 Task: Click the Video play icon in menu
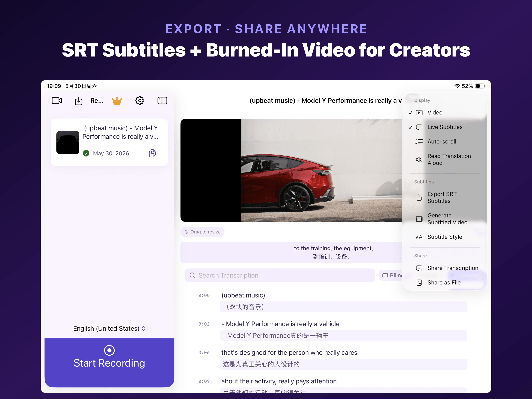pos(419,113)
